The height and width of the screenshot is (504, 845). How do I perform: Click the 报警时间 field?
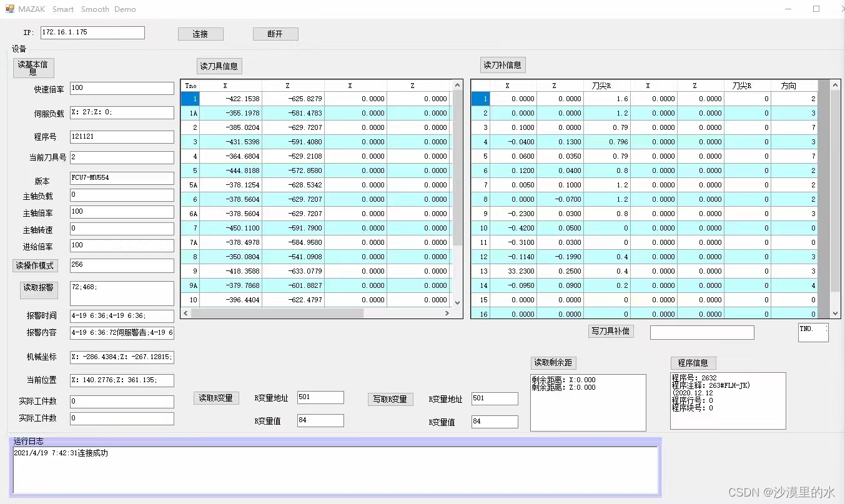122,316
